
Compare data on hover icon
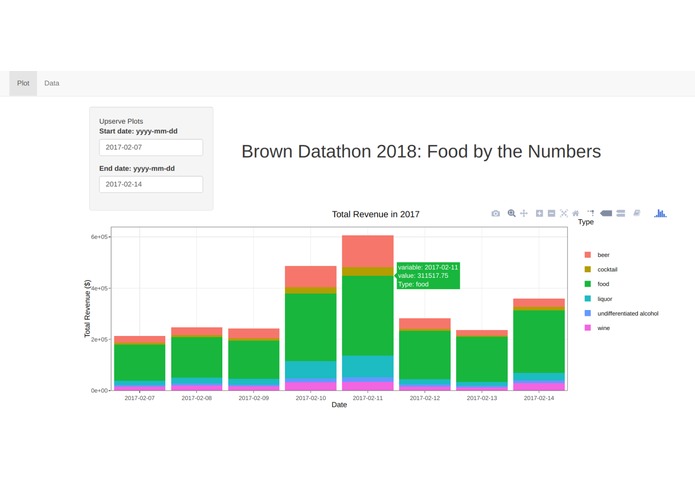tap(621, 213)
